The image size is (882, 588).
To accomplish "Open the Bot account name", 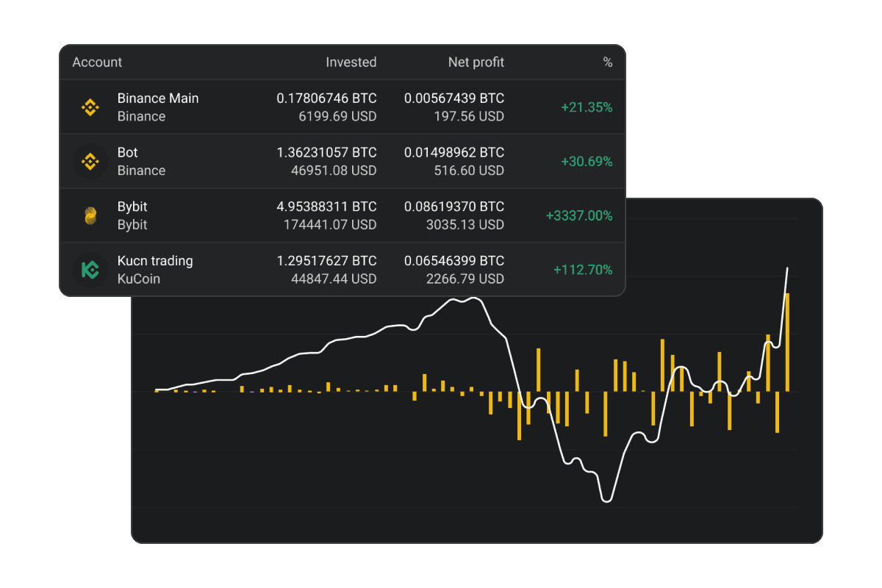I will click(x=127, y=153).
